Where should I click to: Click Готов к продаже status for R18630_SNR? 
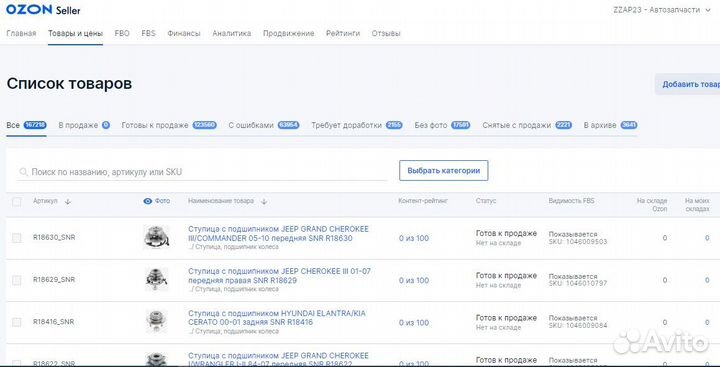(x=506, y=233)
